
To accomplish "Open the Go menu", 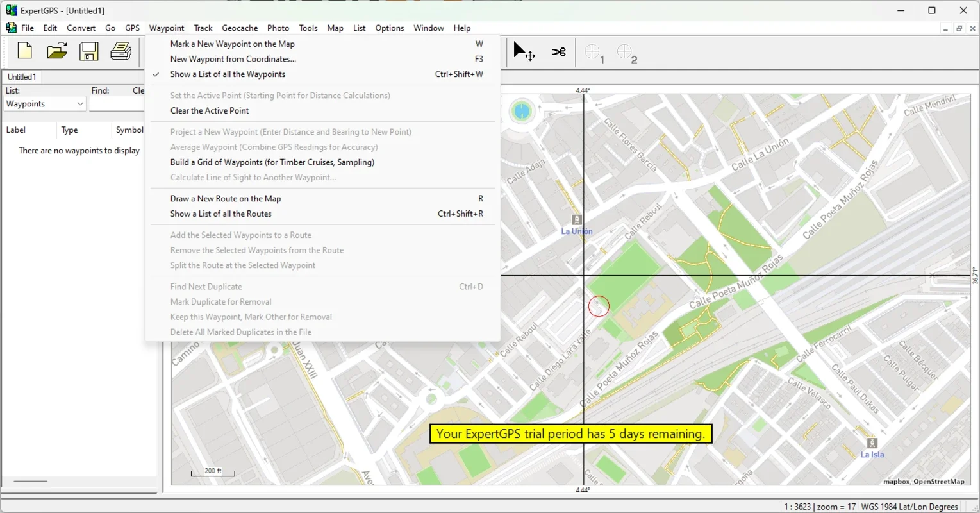I will tap(110, 28).
